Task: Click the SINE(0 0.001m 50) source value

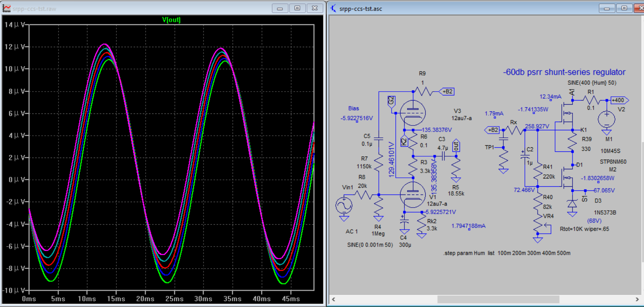Action: pos(370,245)
